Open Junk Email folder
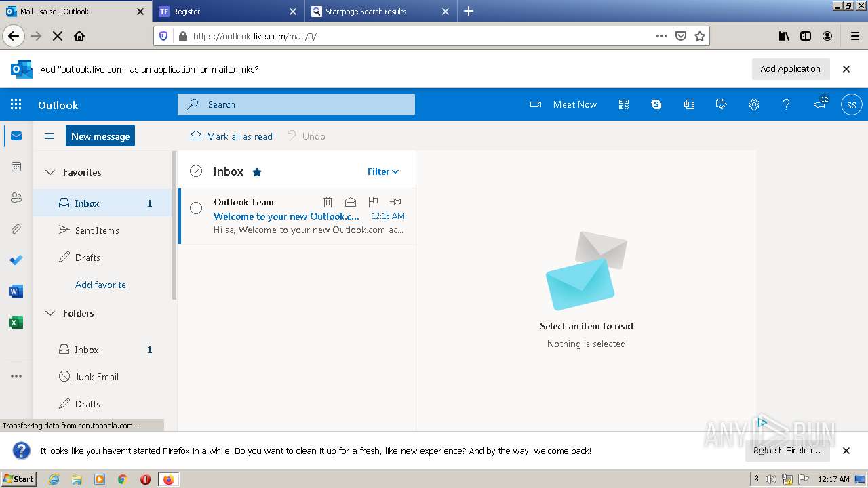The image size is (868, 488). tap(102, 377)
